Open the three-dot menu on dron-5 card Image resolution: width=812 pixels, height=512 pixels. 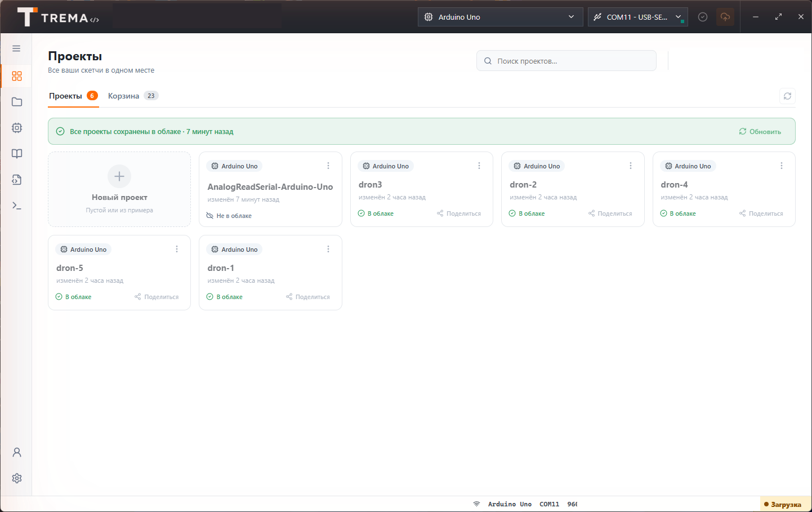(x=177, y=249)
